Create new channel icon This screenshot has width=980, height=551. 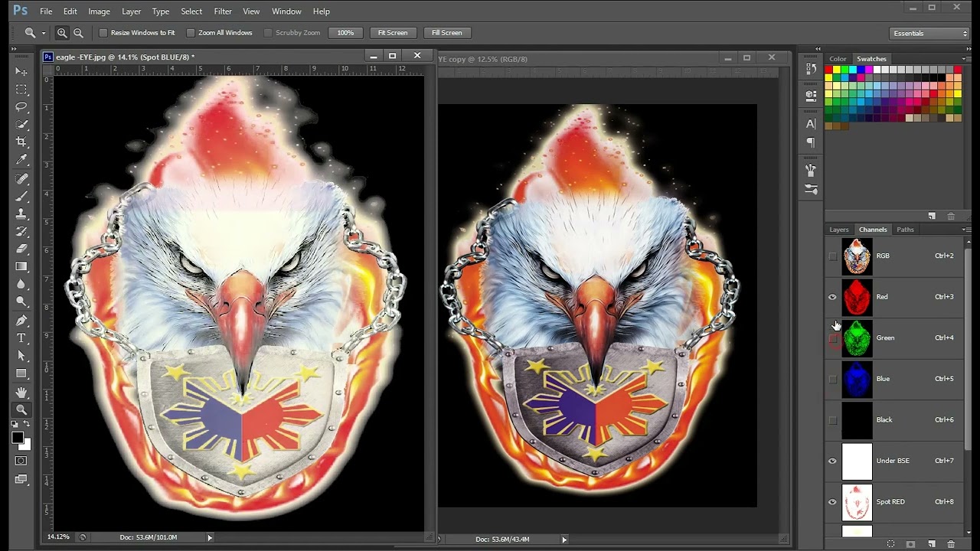931,544
